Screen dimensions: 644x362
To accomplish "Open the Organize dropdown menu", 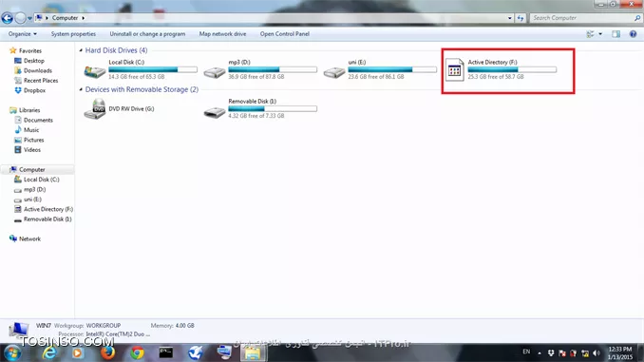I will [23, 34].
